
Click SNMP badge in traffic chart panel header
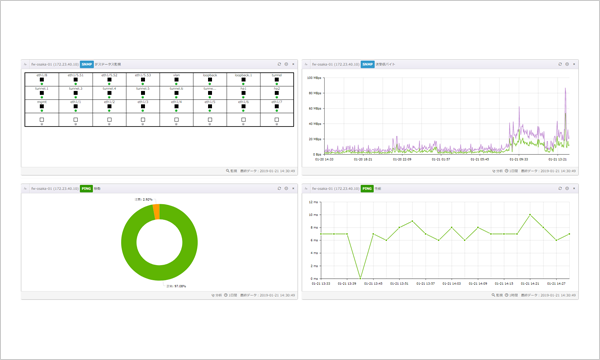tap(368, 64)
